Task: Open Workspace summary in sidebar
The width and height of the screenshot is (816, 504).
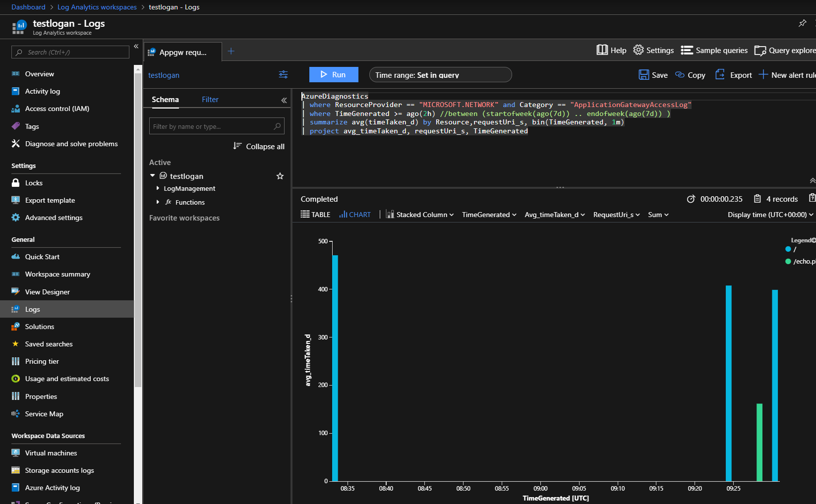Action: pos(58,274)
